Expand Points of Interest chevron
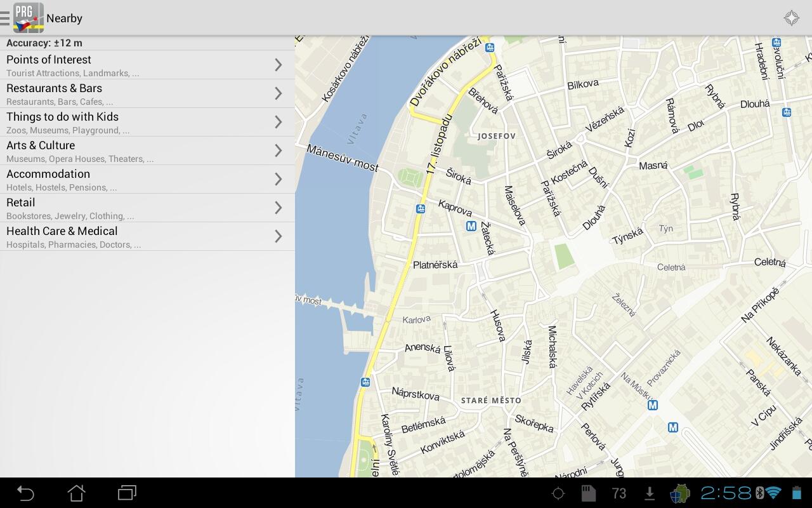This screenshot has height=508, width=812. click(x=278, y=65)
